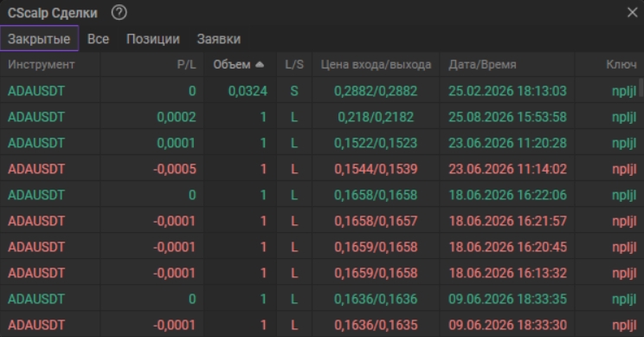
Task: Click the CScalp Сделки window title
Action: (53, 13)
